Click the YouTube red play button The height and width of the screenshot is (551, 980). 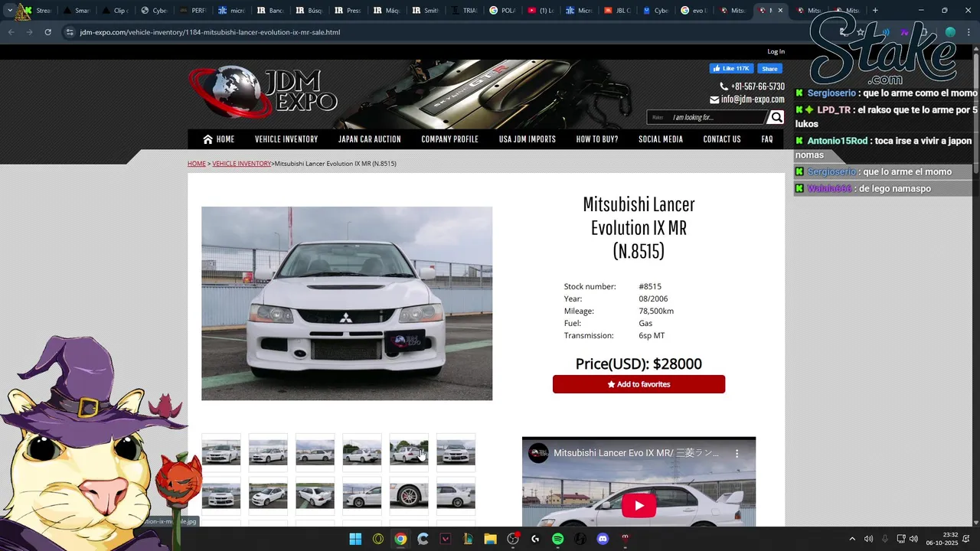coord(639,505)
